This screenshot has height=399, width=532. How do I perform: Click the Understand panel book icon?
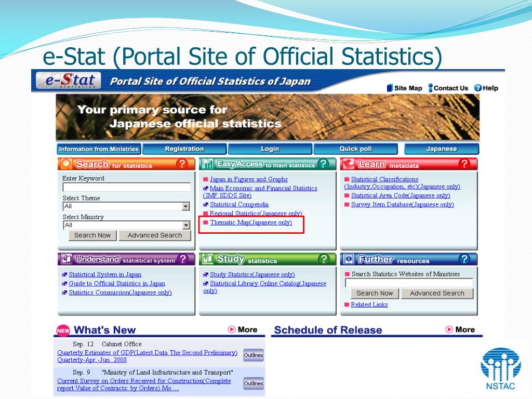[x=66, y=259]
